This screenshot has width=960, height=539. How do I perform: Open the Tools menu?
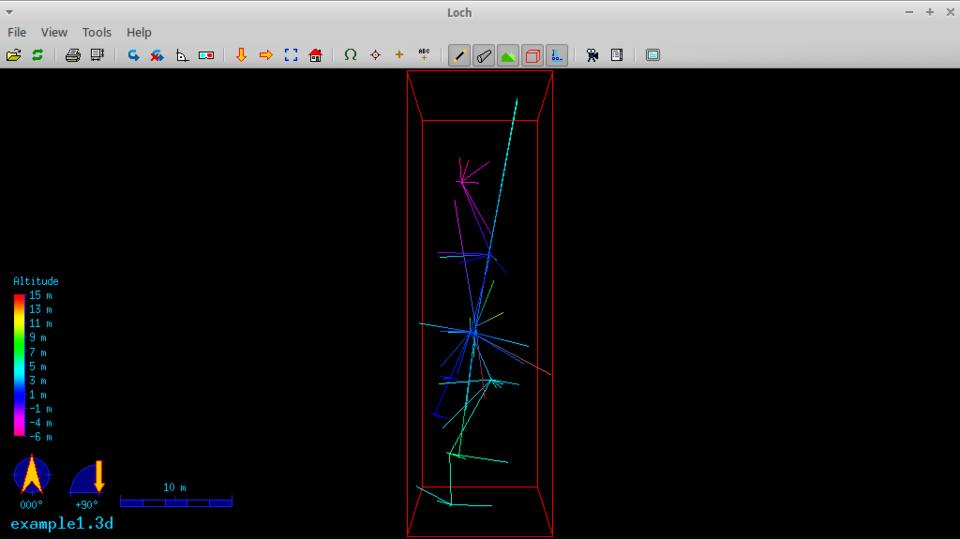pos(97,32)
